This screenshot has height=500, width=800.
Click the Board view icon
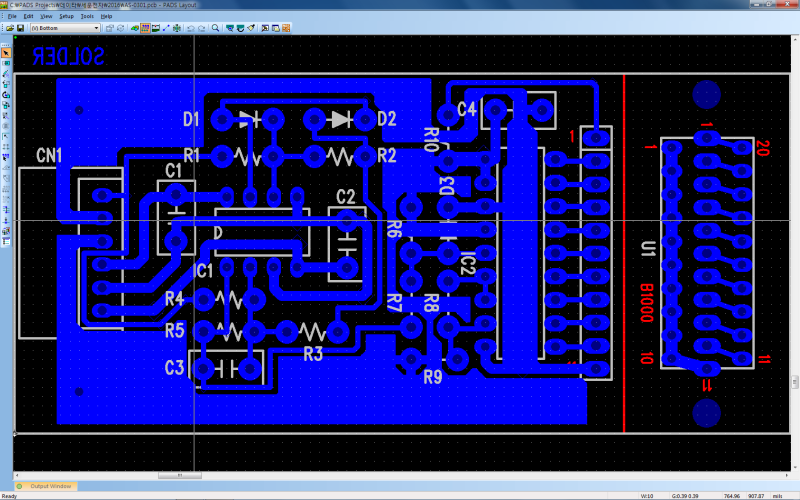(230, 28)
